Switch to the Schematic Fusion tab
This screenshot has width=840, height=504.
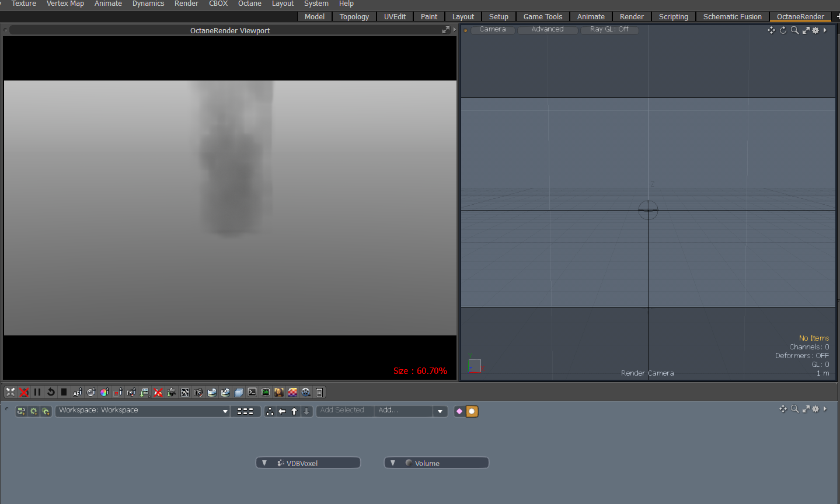click(733, 17)
